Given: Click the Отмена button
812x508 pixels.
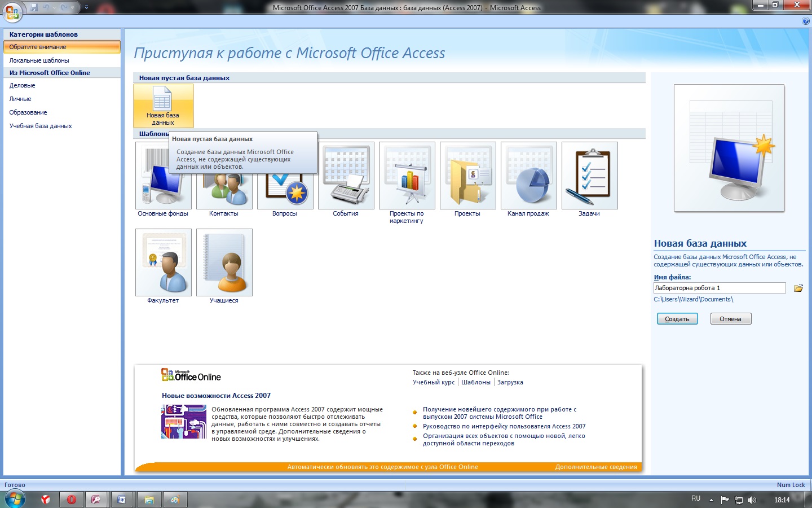Looking at the screenshot, I should pyautogui.click(x=731, y=319).
